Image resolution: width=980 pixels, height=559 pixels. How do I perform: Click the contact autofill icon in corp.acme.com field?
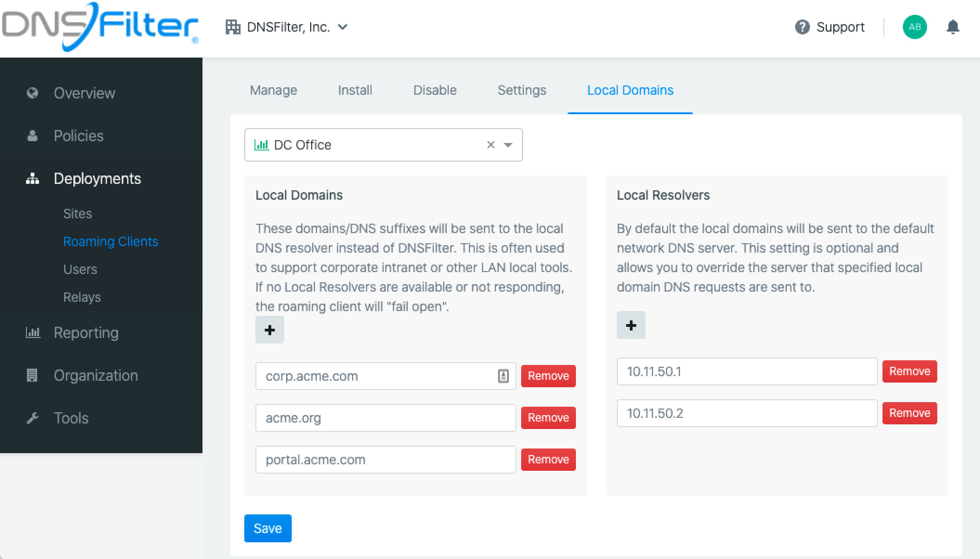pyautogui.click(x=503, y=376)
